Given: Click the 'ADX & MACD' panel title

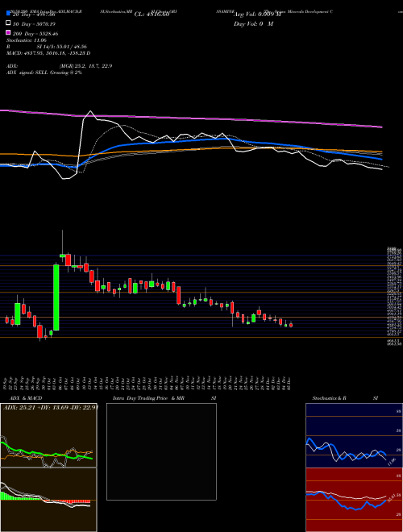Looking at the screenshot, I should pos(26,398).
